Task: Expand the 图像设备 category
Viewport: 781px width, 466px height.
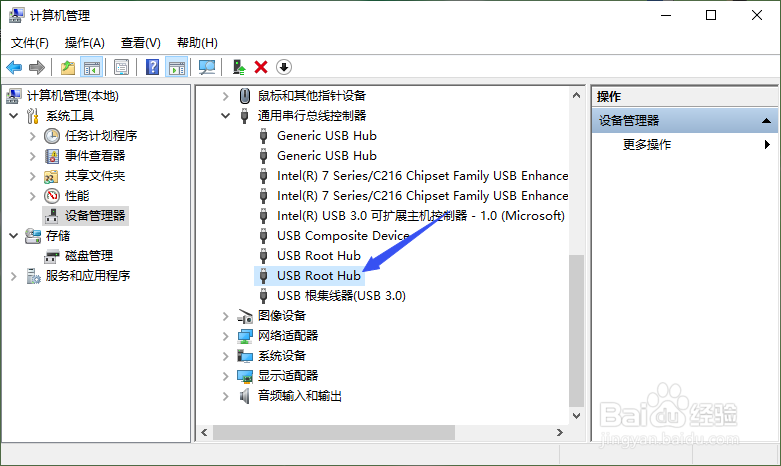Action: (225, 316)
